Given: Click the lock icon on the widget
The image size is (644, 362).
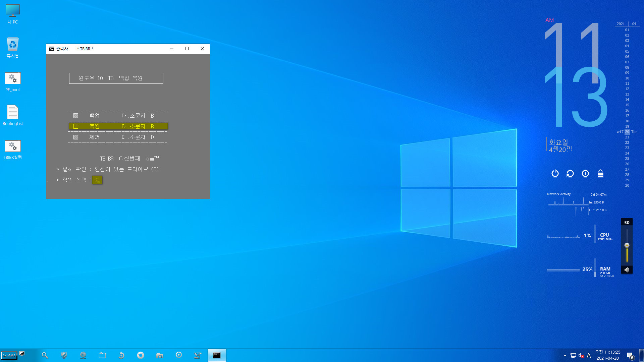Looking at the screenshot, I should coord(600,173).
